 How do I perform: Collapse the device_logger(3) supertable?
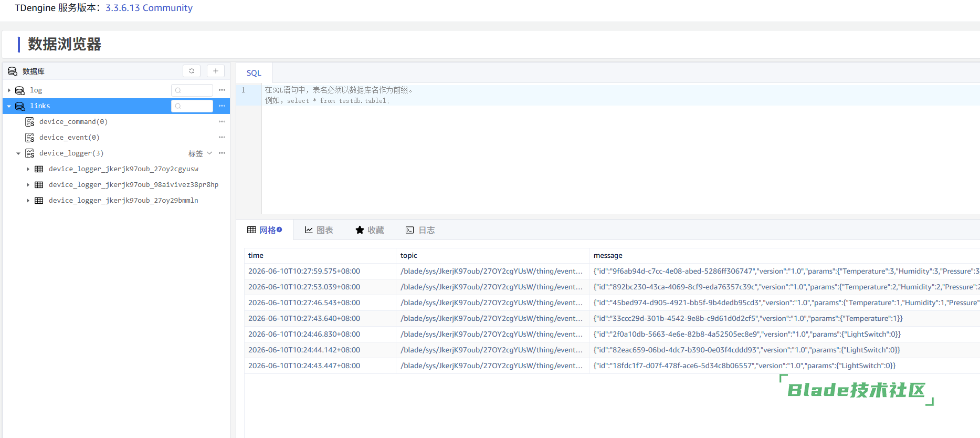pos(18,153)
